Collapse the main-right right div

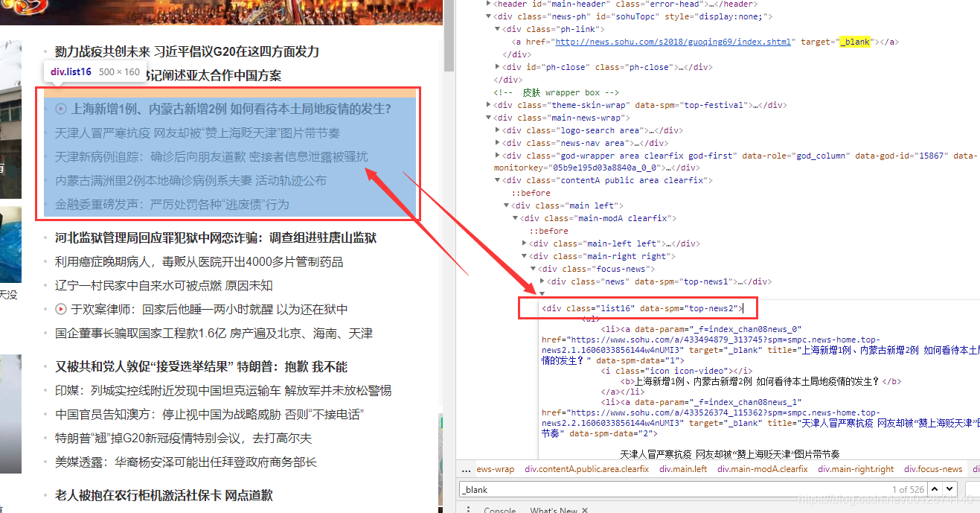525,256
